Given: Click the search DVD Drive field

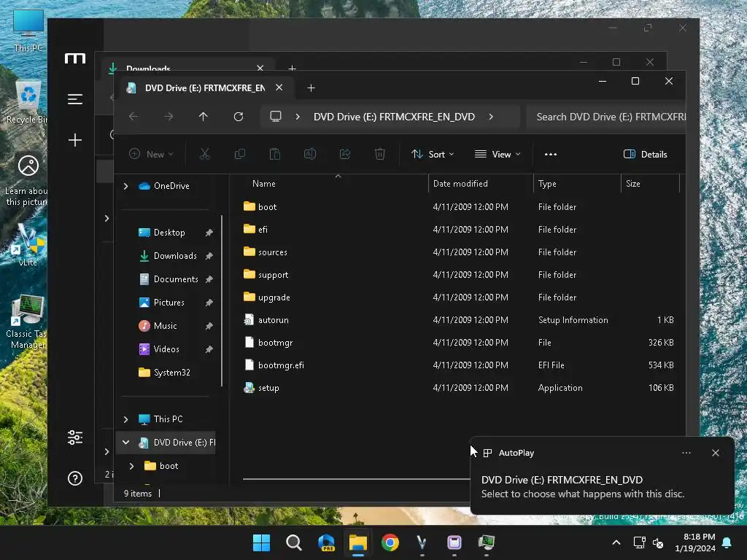Looking at the screenshot, I should (x=606, y=117).
